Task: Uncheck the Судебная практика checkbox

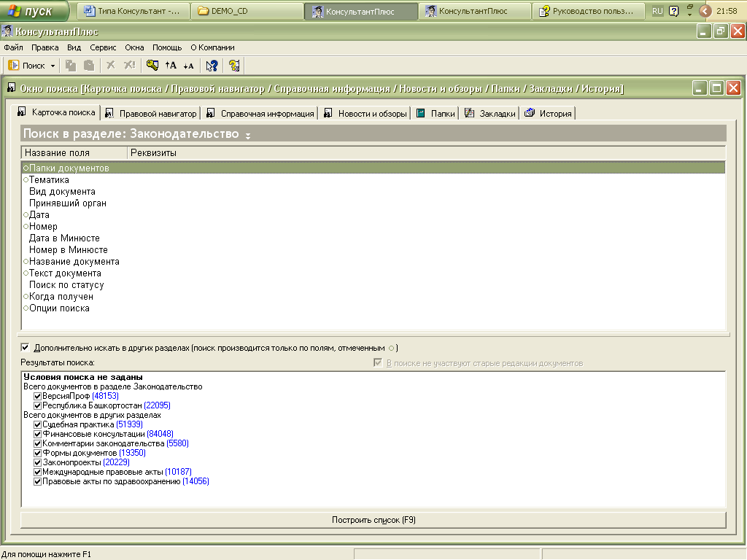Action: [38, 425]
